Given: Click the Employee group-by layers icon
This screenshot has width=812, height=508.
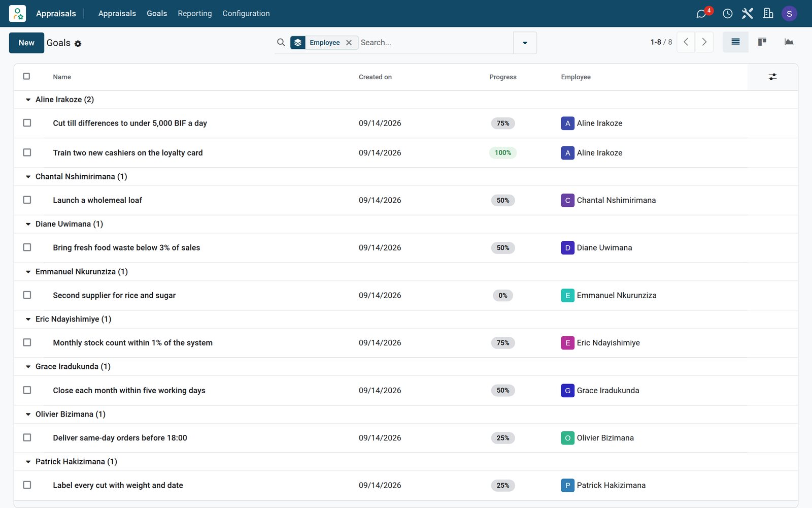Looking at the screenshot, I should [298, 43].
